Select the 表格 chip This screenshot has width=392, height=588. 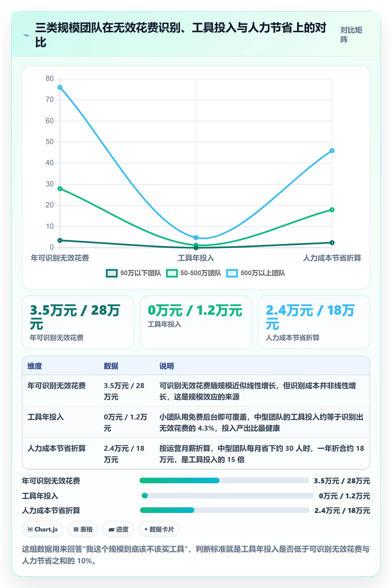[x=83, y=529]
